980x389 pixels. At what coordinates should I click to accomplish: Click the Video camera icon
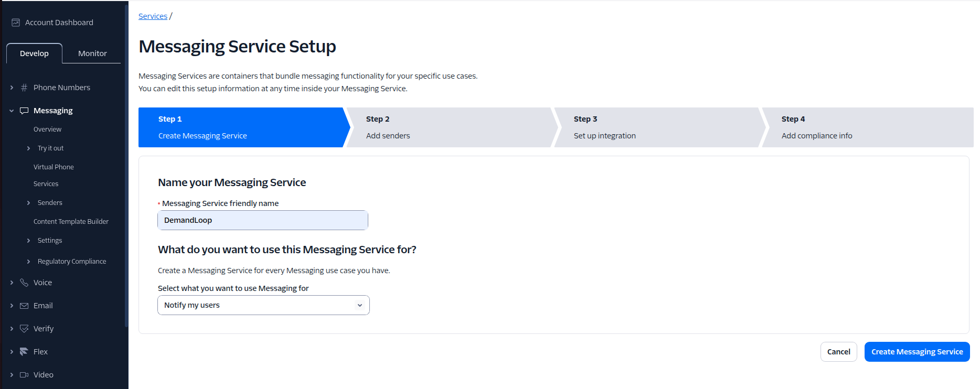click(x=24, y=374)
